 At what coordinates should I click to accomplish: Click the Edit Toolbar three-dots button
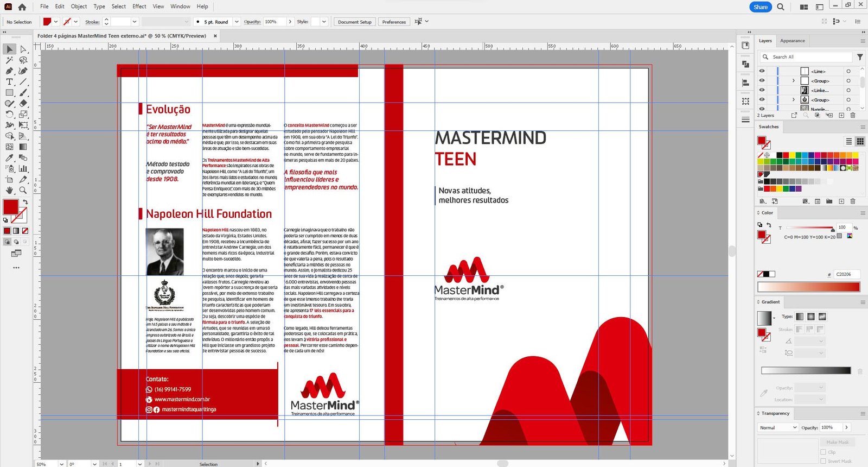16,268
